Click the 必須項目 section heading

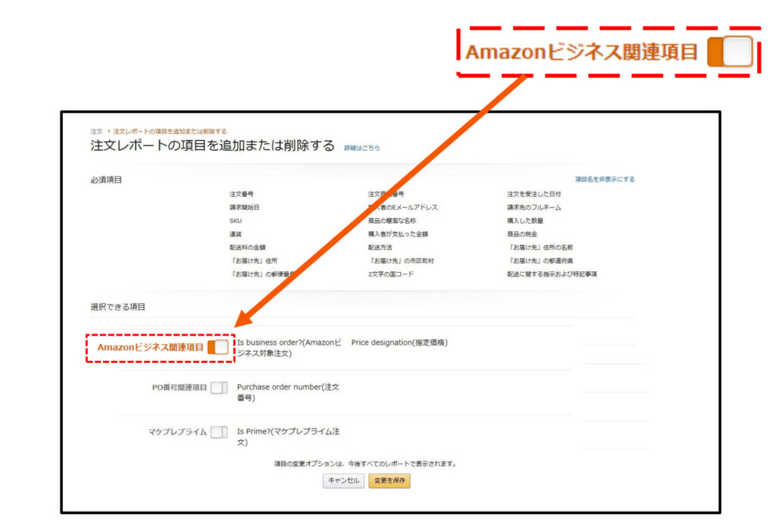pos(106,180)
